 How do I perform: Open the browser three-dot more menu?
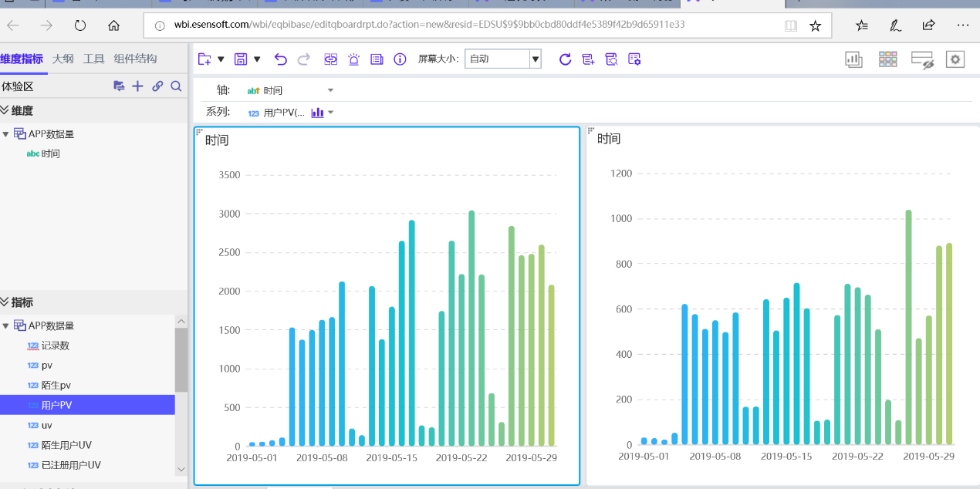click(x=963, y=25)
